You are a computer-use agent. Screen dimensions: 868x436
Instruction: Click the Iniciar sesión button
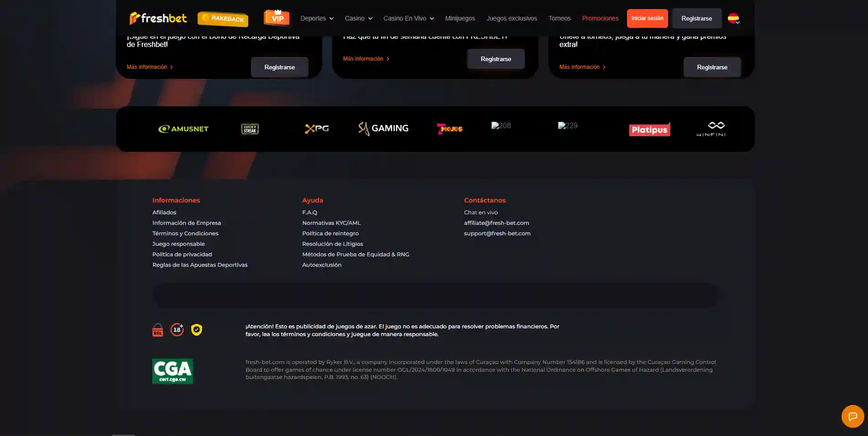tap(647, 18)
